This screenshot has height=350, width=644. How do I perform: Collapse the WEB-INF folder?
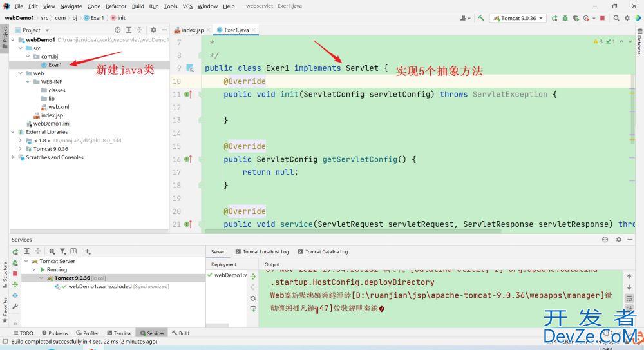point(28,81)
